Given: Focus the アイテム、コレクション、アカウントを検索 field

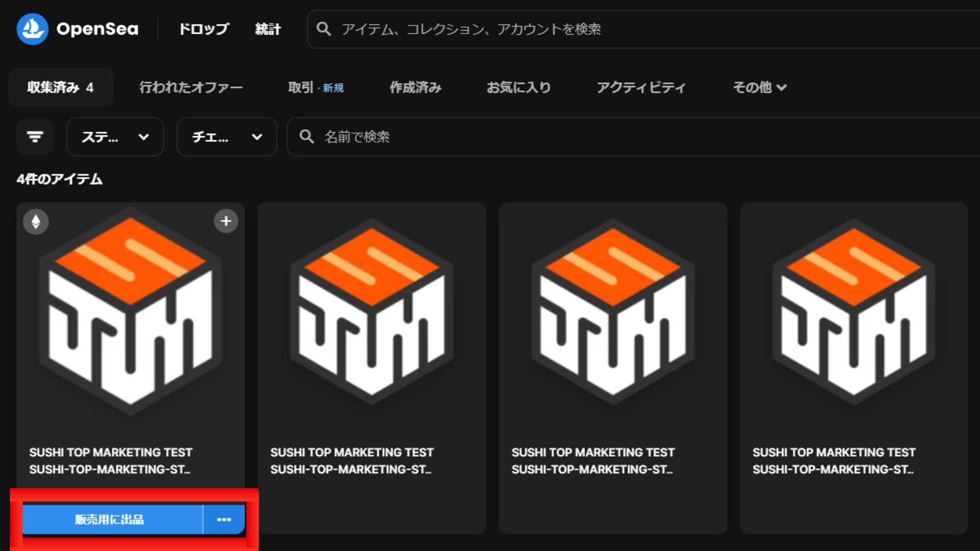Looking at the screenshot, I should (x=643, y=29).
